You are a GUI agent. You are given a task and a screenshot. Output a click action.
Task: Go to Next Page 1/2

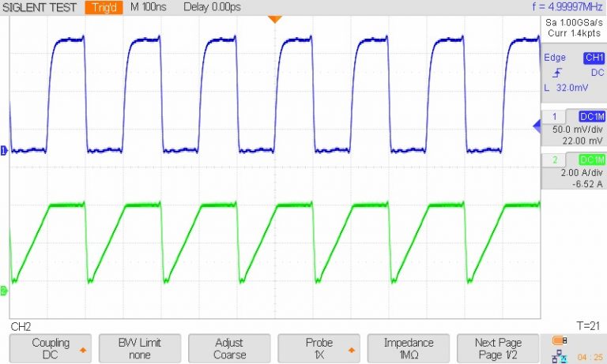pyautogui.click(x=498, y=348)
